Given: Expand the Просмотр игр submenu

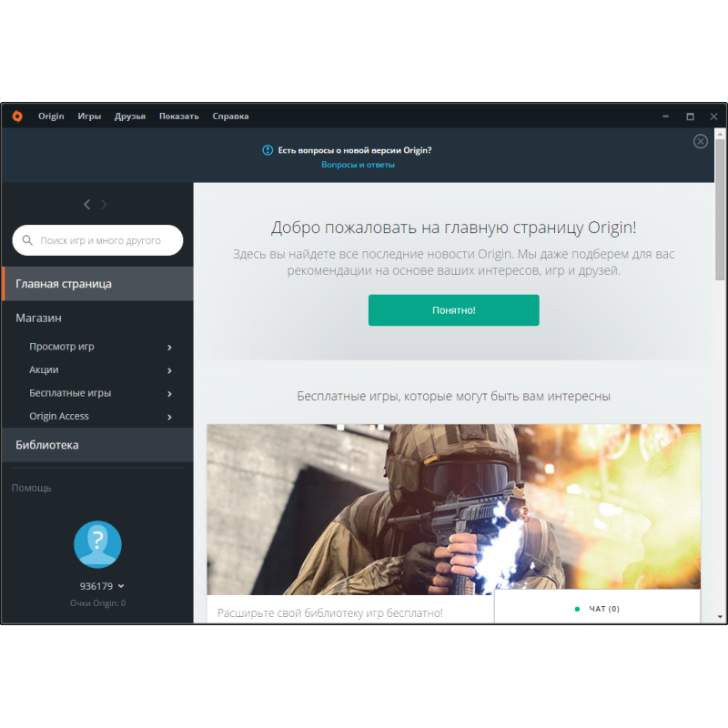Looking at the screenshot, I should [170, 348].
